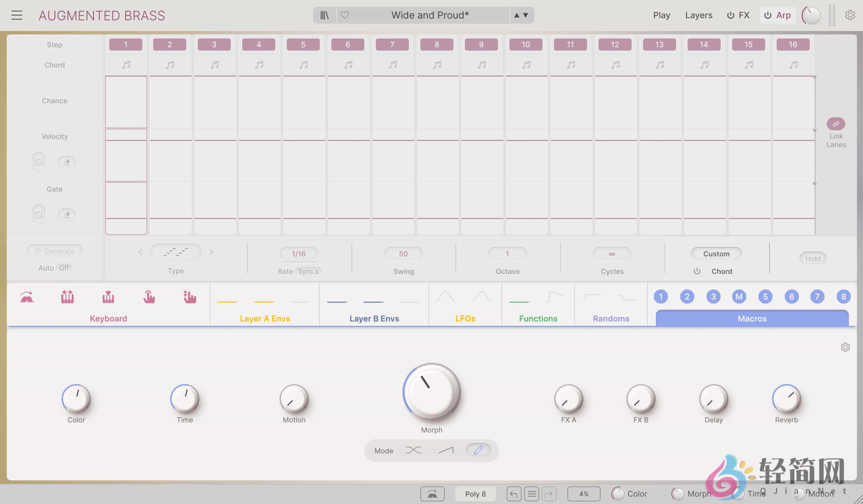The width and height of the screenshot is (863, 504).
Task: Click the undo arrow in the bottom bar
Action: [514, 494]
